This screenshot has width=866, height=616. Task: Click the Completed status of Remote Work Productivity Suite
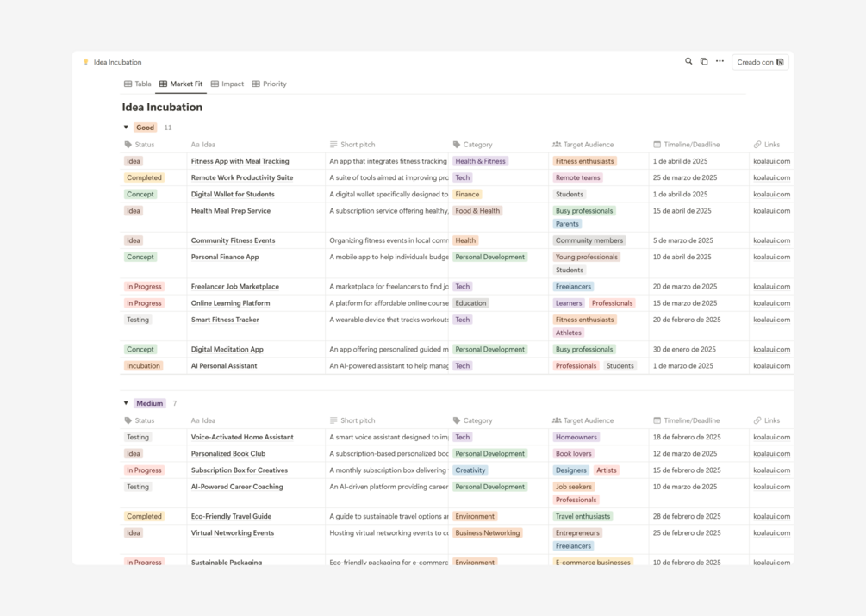click(144, 177)
